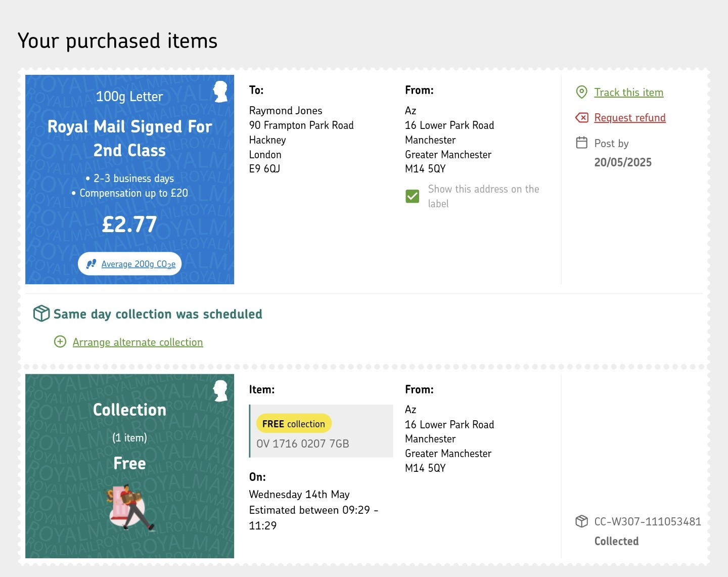This screenshot has height=577, width=728.
Task: Click the refund delete-arrow icon
Action: click(x=582, y=118)
